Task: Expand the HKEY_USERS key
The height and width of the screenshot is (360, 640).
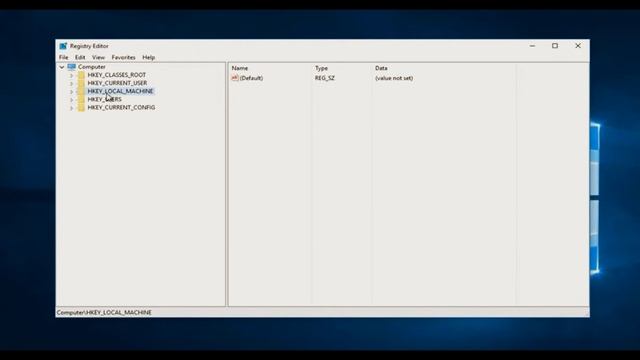Action: [x=71, y=100]
